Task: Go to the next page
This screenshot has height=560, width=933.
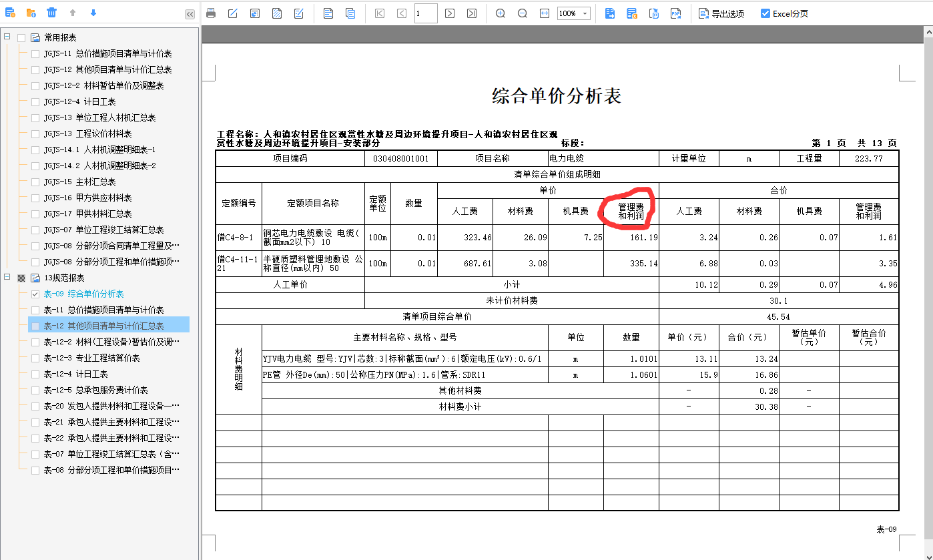Action: (450, 13)
